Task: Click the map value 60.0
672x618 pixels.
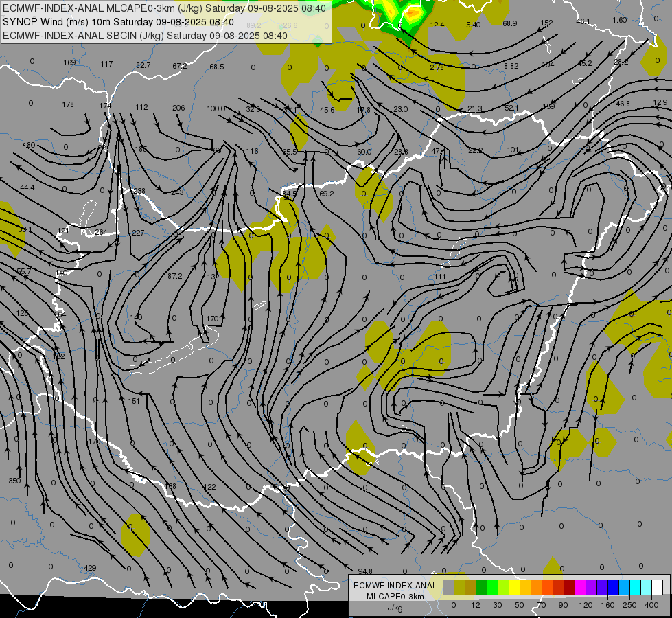Action: coord(364,152)
